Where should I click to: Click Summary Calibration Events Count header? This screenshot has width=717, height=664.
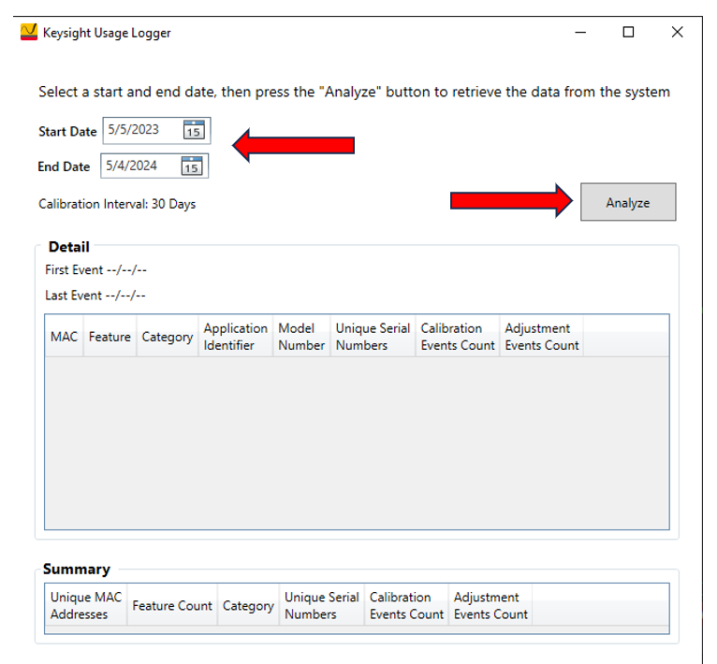(x=406, y=606)
